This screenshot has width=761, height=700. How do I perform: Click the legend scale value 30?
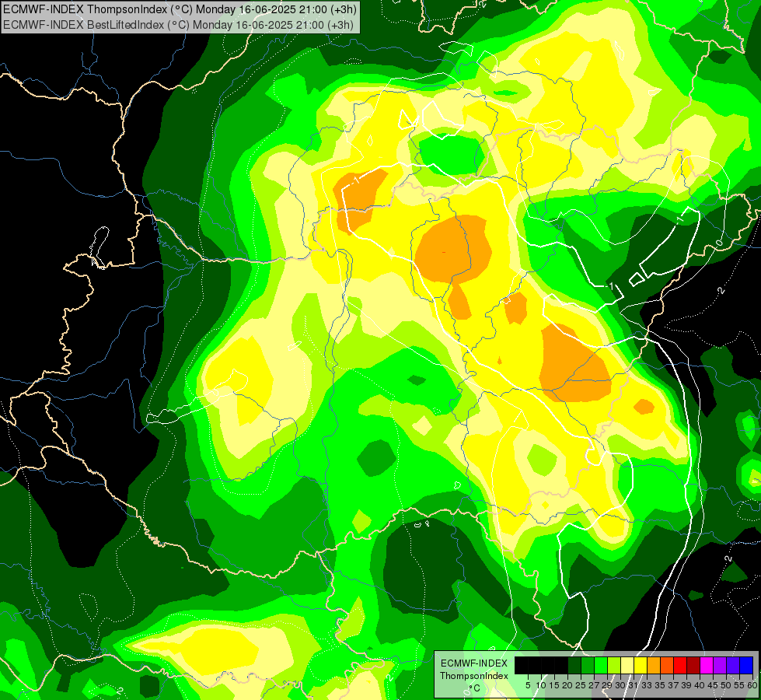click(620, 685)
